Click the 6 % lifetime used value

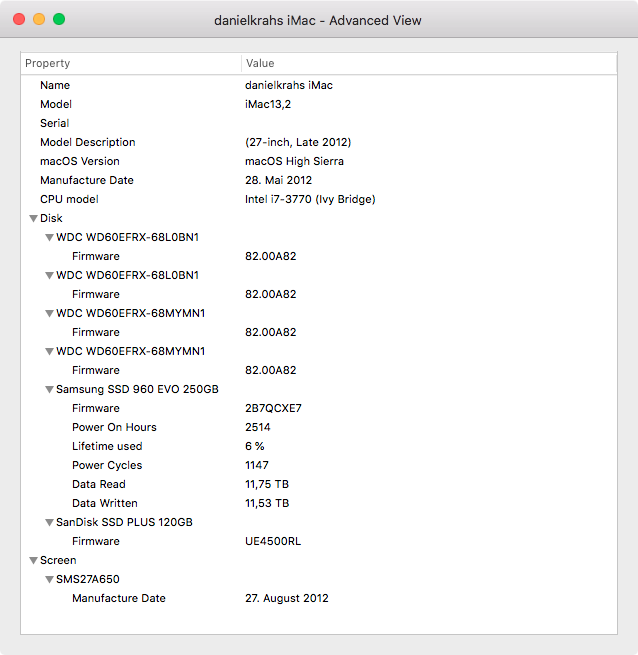[255, 446]
